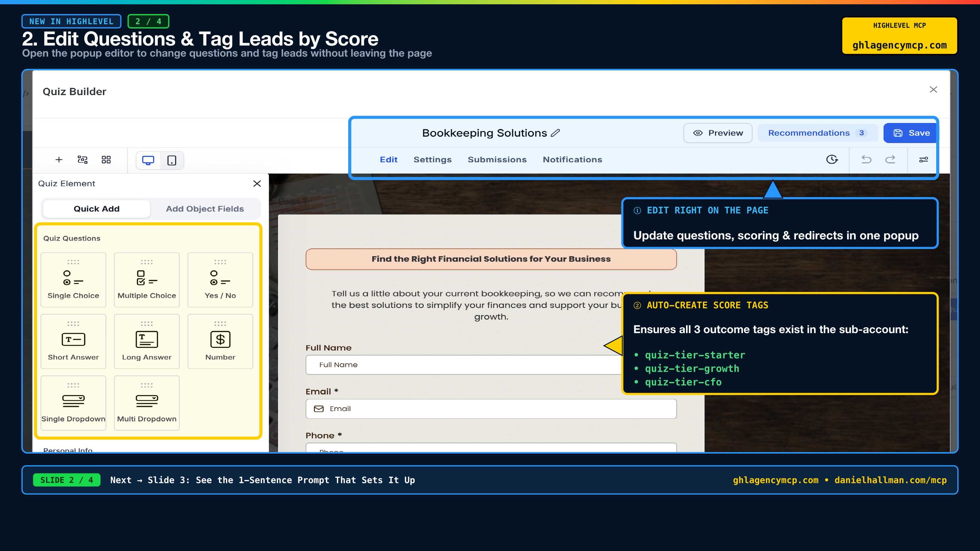Click the Email input field
The height and width of the screenshot is (551, 980).
[x=491, y=409]
